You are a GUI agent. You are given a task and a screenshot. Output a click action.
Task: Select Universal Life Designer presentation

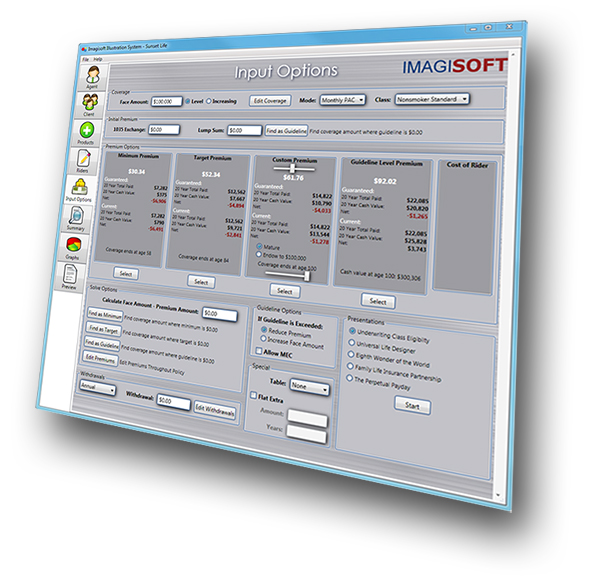click(351, 342)
